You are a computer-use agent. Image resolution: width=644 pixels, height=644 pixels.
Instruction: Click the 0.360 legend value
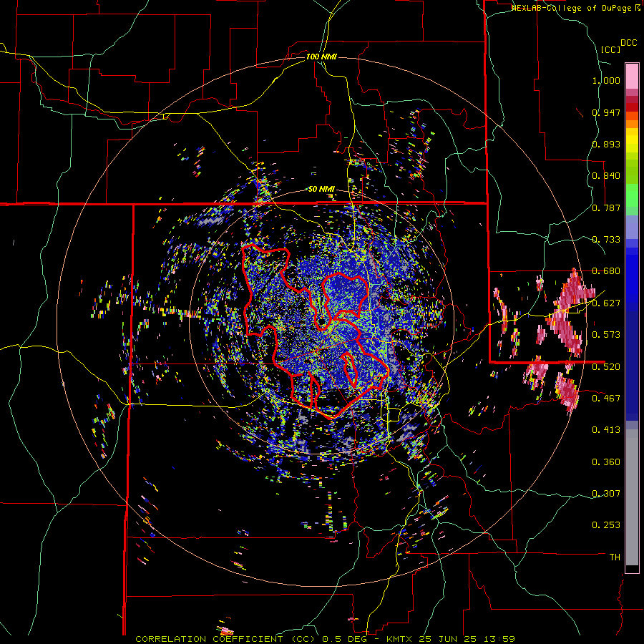tap(606, 462)
